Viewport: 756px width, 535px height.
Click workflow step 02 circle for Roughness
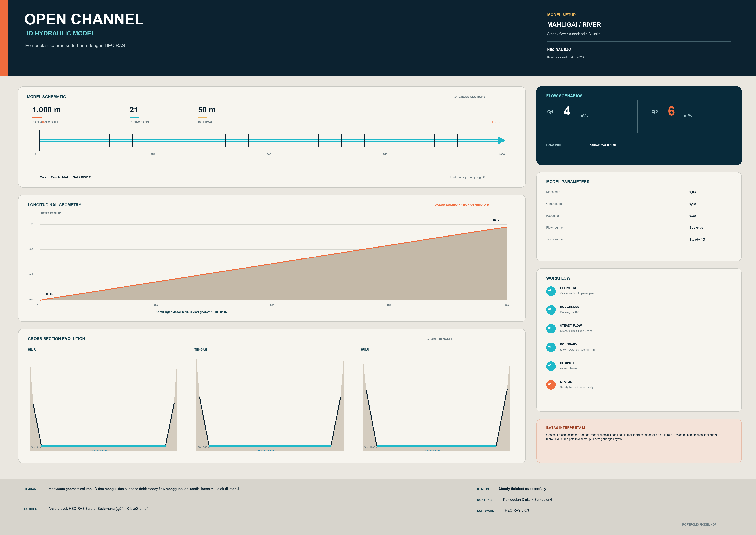coord(551,310)
